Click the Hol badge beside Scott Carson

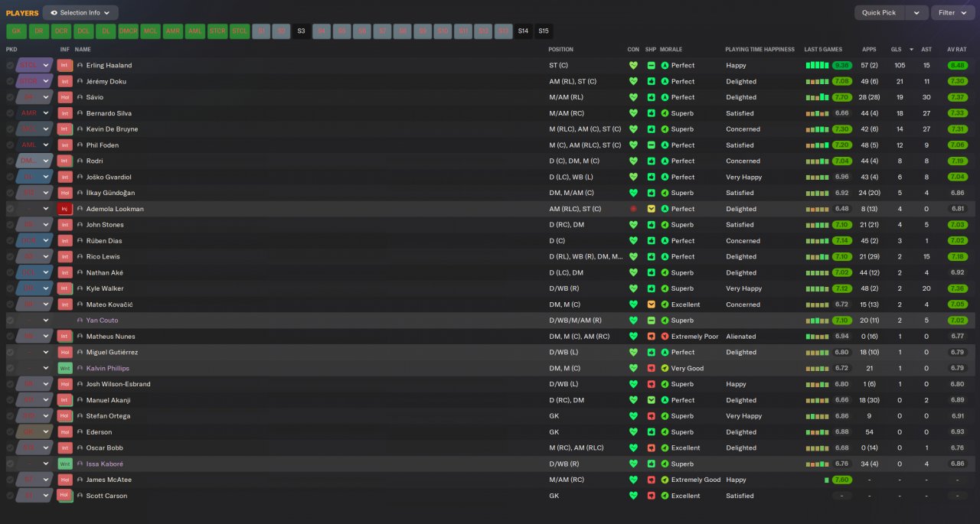[x=65, y=496]
